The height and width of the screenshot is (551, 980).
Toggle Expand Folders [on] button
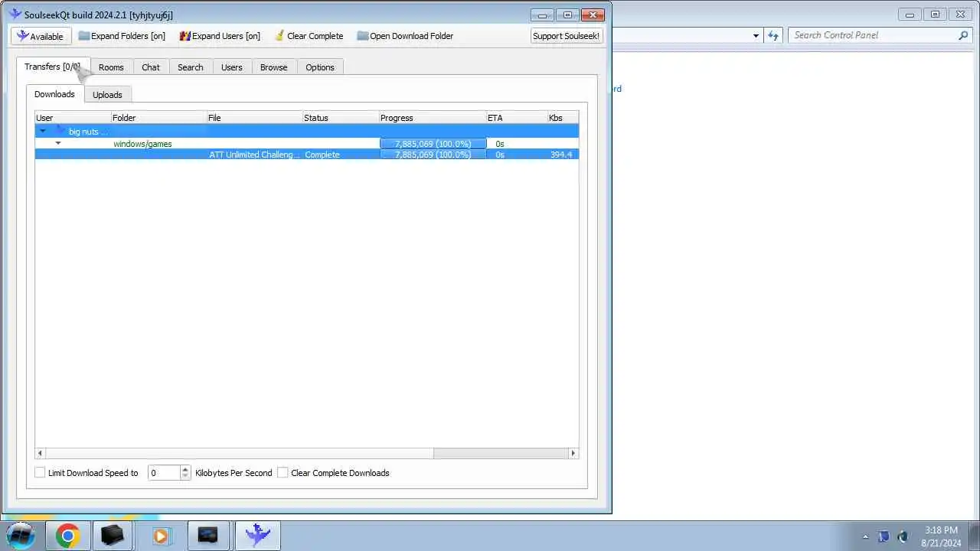(122, 36)
